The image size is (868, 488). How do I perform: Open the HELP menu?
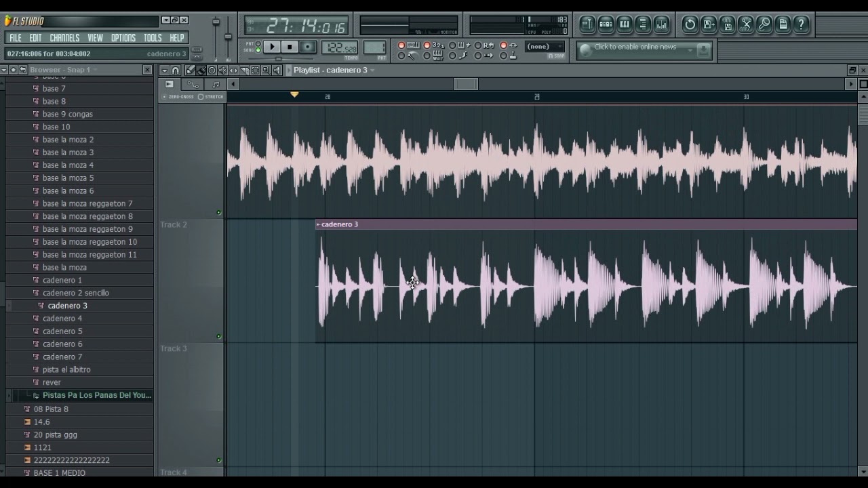tap(176, 38)
